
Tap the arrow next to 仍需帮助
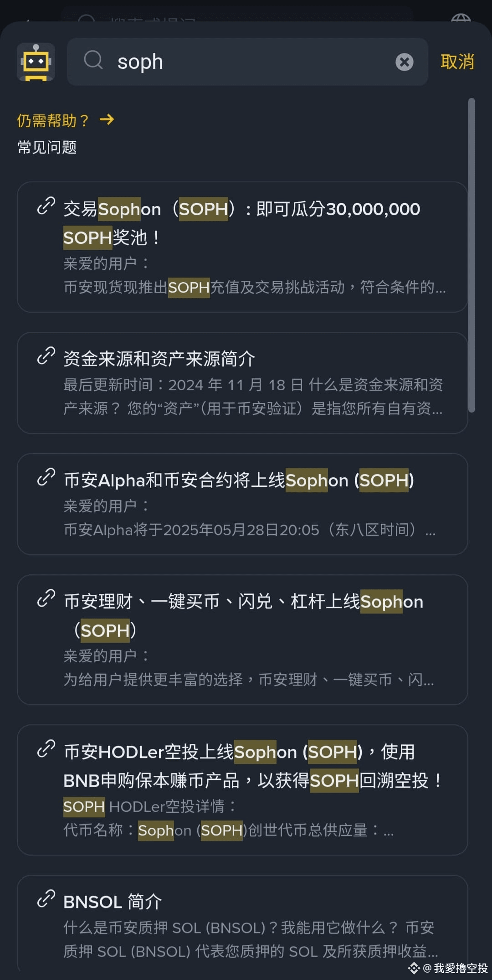[107, 119]
